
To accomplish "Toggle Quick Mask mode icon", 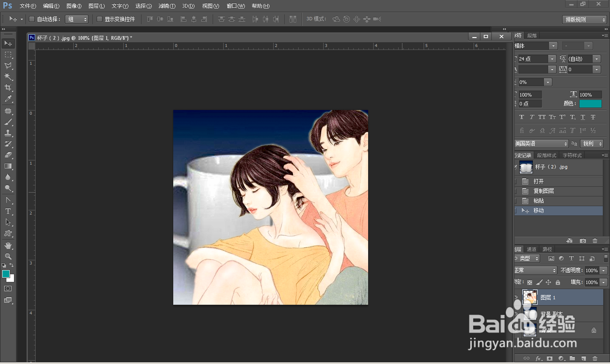I will tap(8, 289).
